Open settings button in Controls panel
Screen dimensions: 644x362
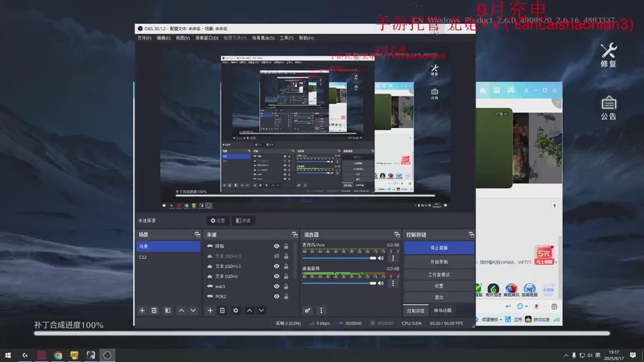(439, 286)
